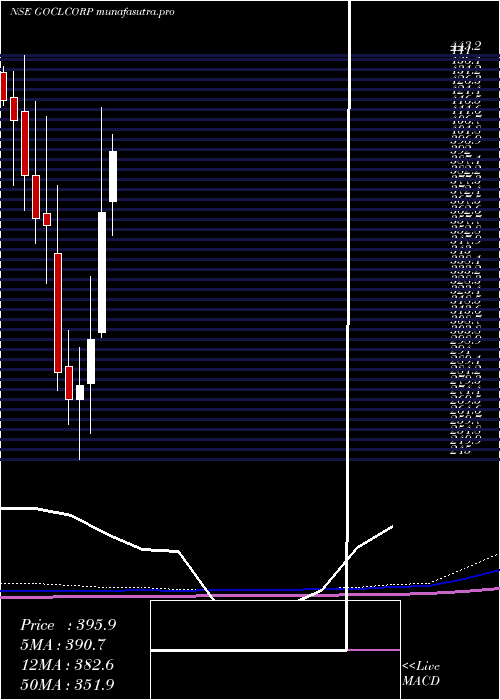Click the '50MA : 351.9' value
The image size is (500, 700).
tap(67, 685)
